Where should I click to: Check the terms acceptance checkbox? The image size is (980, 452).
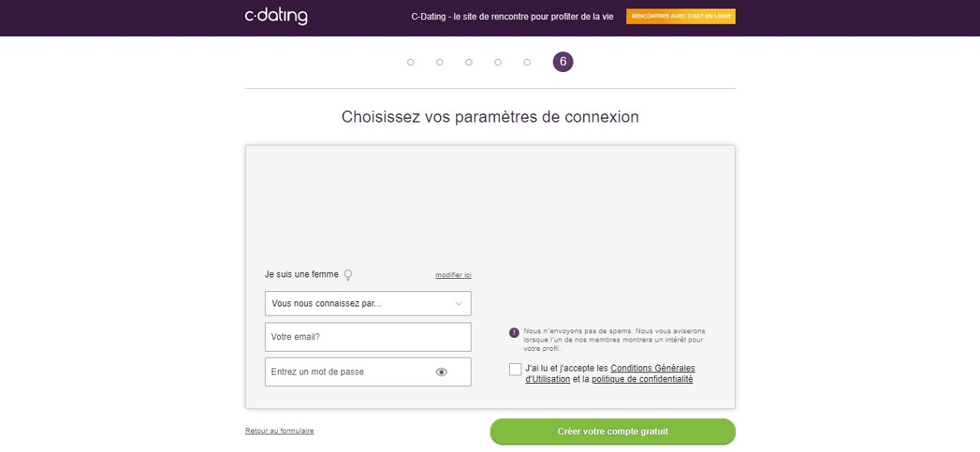tap(515, 369)
